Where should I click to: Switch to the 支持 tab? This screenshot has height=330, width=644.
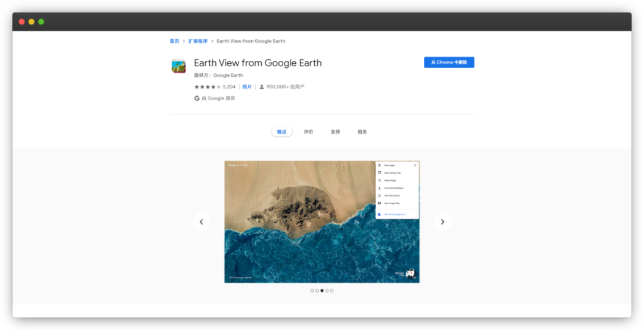click(335, 132)
